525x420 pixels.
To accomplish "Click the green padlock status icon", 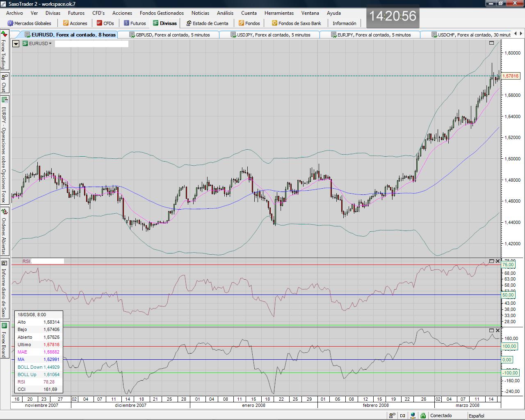I will pos(422,415).
